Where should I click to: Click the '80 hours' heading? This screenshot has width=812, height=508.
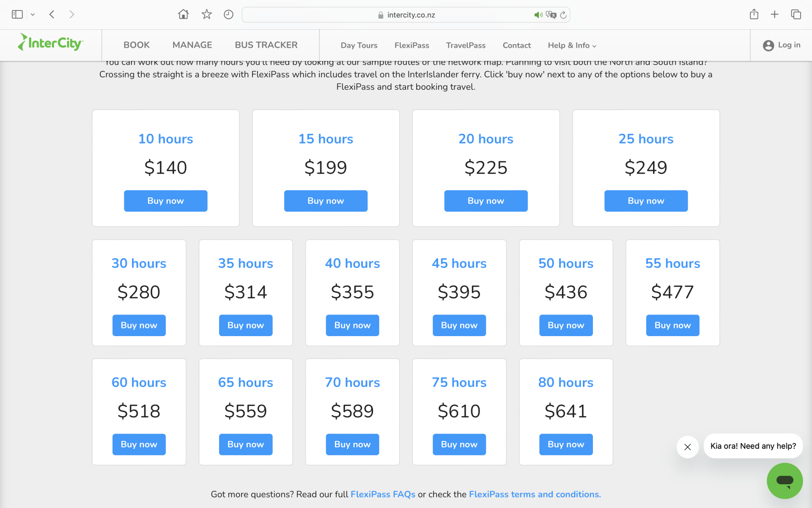[x=566, y=382]
